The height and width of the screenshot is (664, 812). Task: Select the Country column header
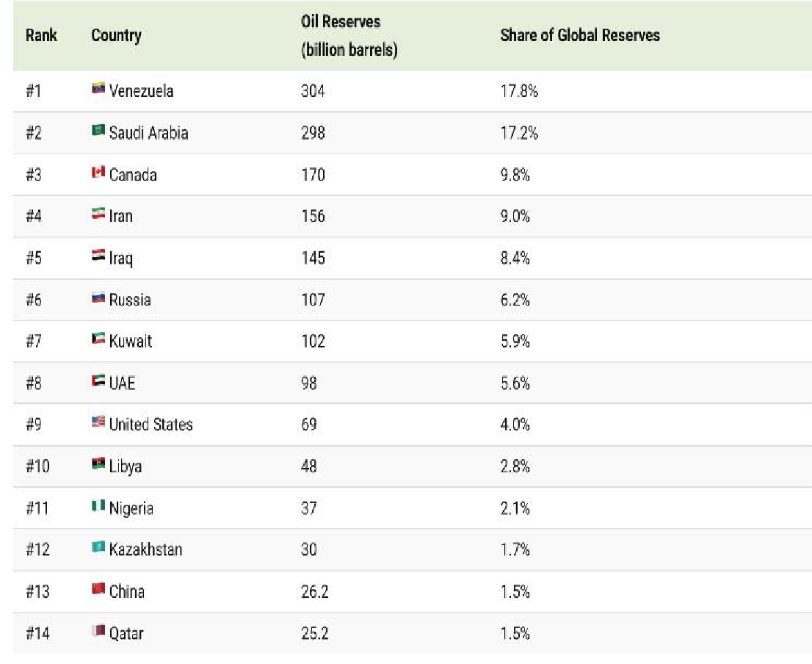tap(116, 35)
